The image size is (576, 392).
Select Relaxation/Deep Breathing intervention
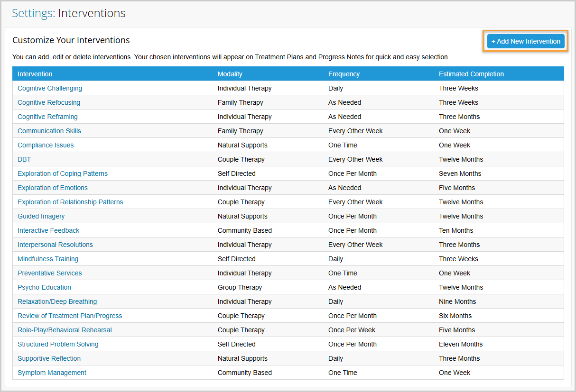tap(57, 301)
